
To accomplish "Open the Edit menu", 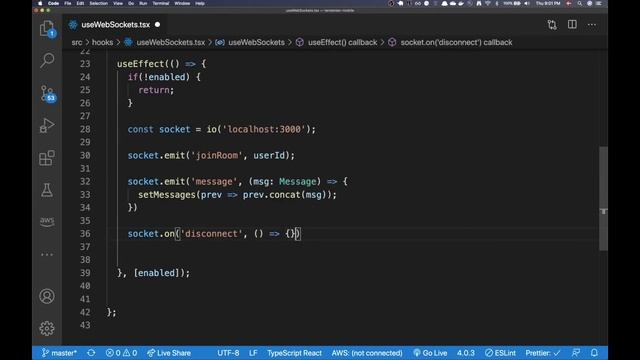I will coord(80,3).
